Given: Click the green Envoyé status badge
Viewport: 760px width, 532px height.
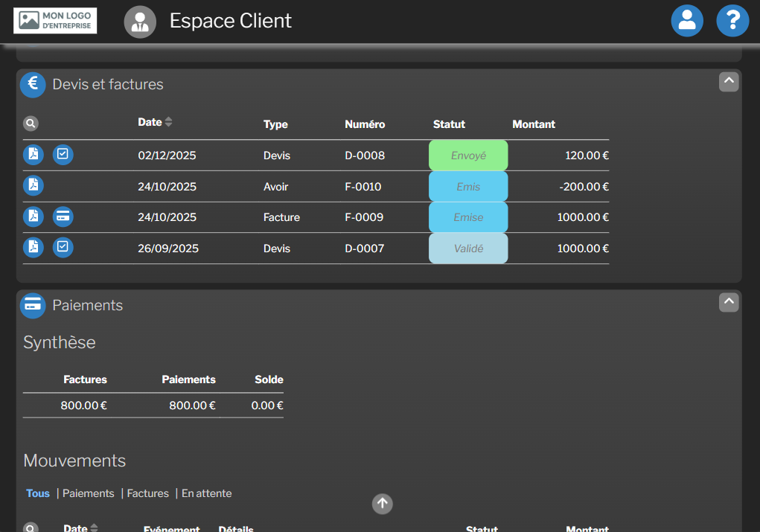Looking at the screenshot, I should (x=468, y=156).
